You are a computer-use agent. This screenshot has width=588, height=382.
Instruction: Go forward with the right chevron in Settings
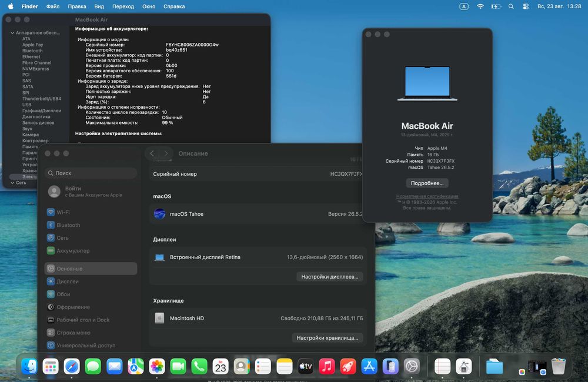click(x=166, y=153)
